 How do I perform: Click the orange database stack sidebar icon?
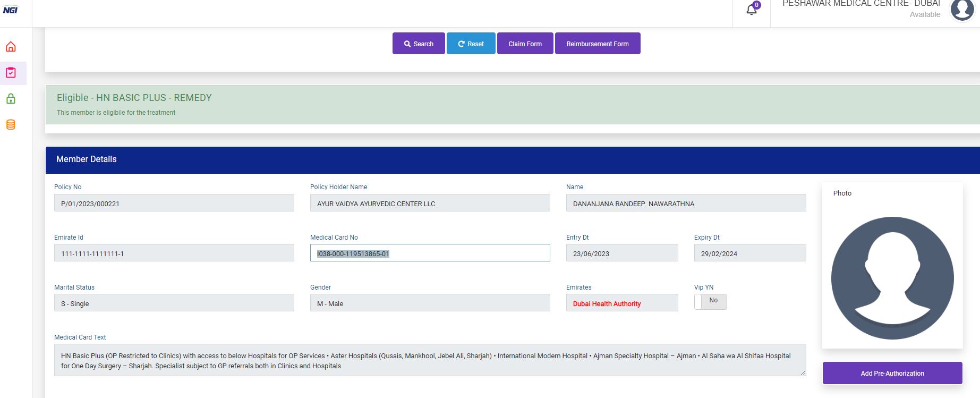coord(11,125)
